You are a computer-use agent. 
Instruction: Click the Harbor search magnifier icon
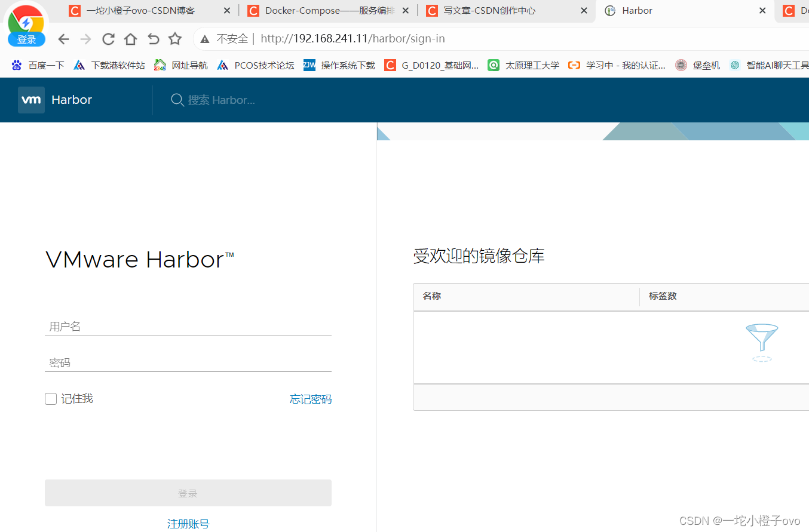177,100
